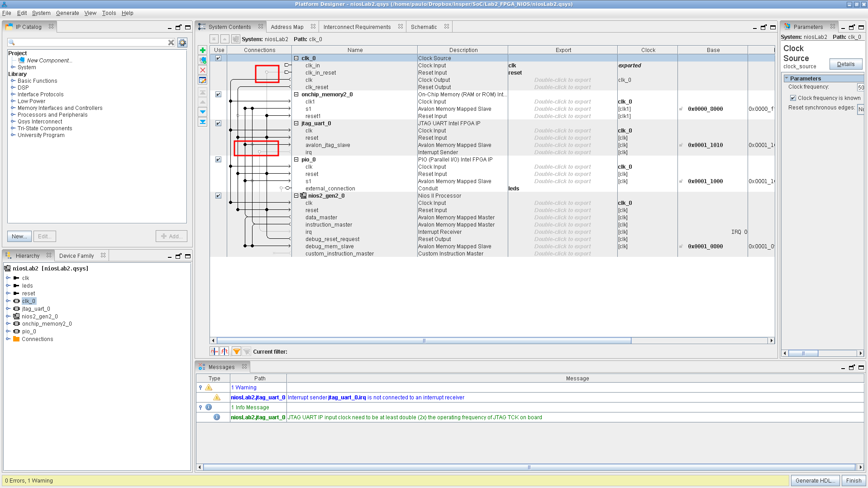Screen dimensions: 868x488
Task: Expand the Processors and Peripherals library category
Action: tap(13, 115)
